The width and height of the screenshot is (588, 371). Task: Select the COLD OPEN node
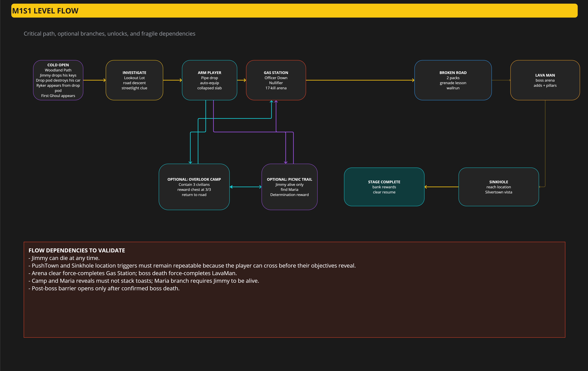tap(58, 80)
